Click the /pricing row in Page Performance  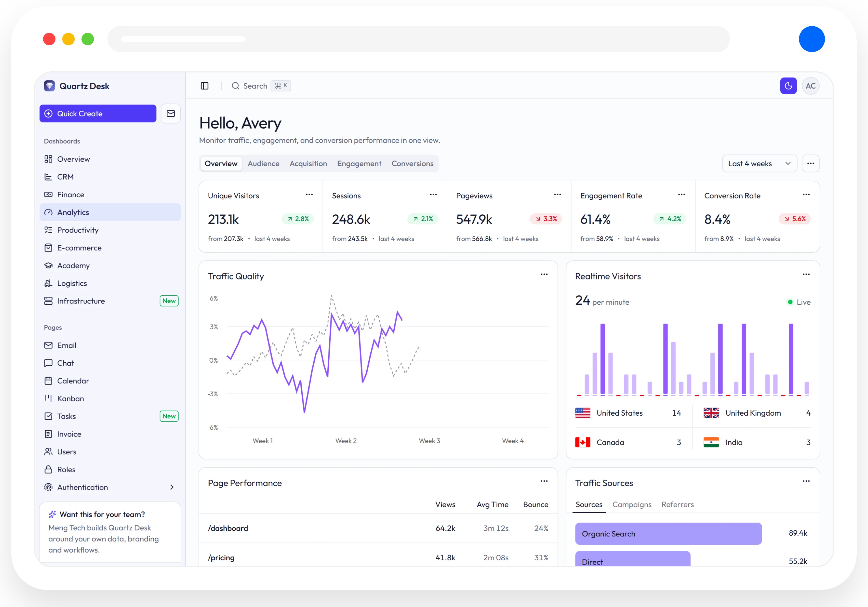coord(378,555)
